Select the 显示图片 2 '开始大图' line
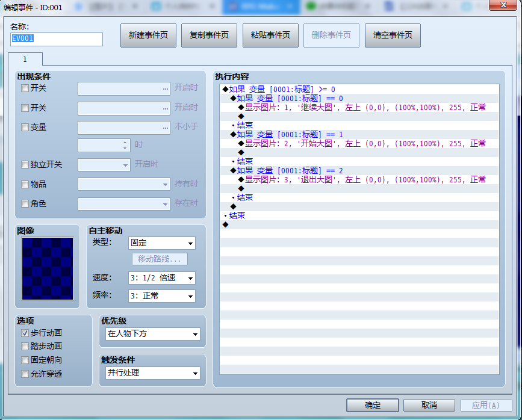522x420 pixels. tap(359, 143)
